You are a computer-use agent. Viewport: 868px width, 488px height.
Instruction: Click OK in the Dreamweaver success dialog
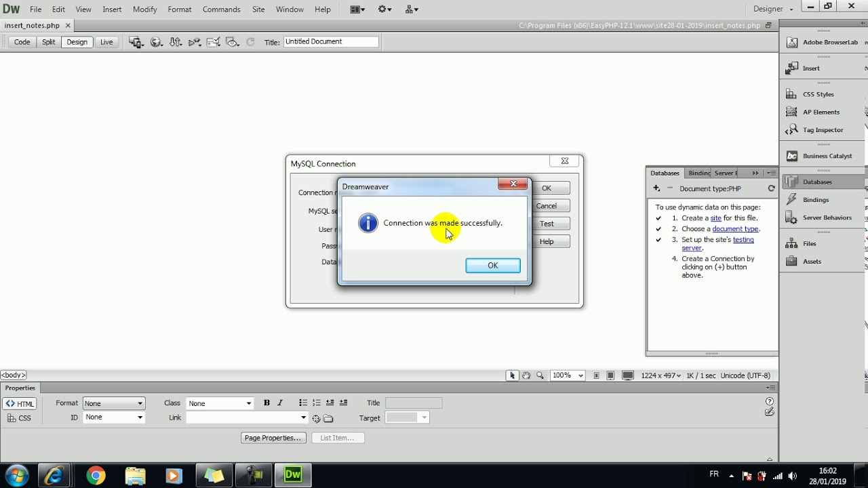click(493, 266)
